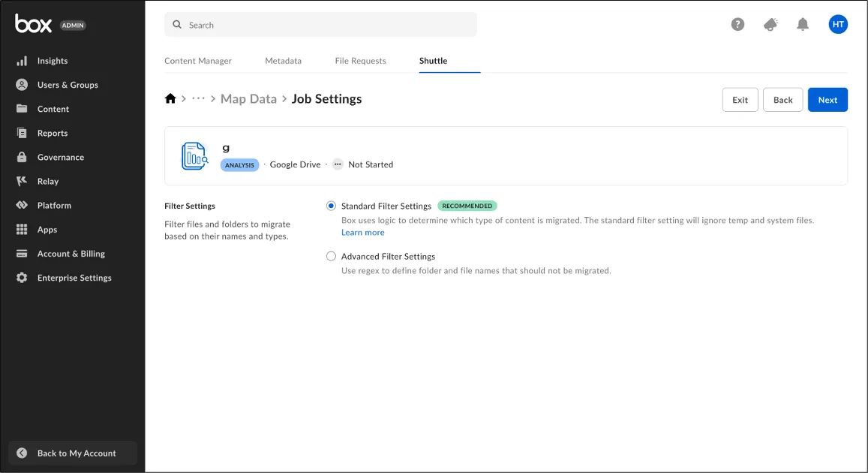Click into the Search field
The image size is (868, 473).
320,25
